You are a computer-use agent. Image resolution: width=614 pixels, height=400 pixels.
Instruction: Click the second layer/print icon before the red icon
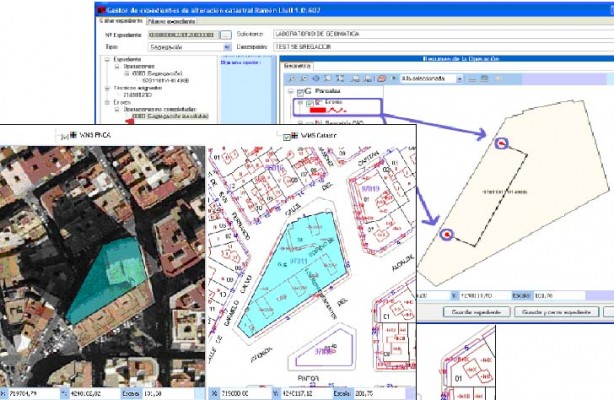[x=368, y=79]
